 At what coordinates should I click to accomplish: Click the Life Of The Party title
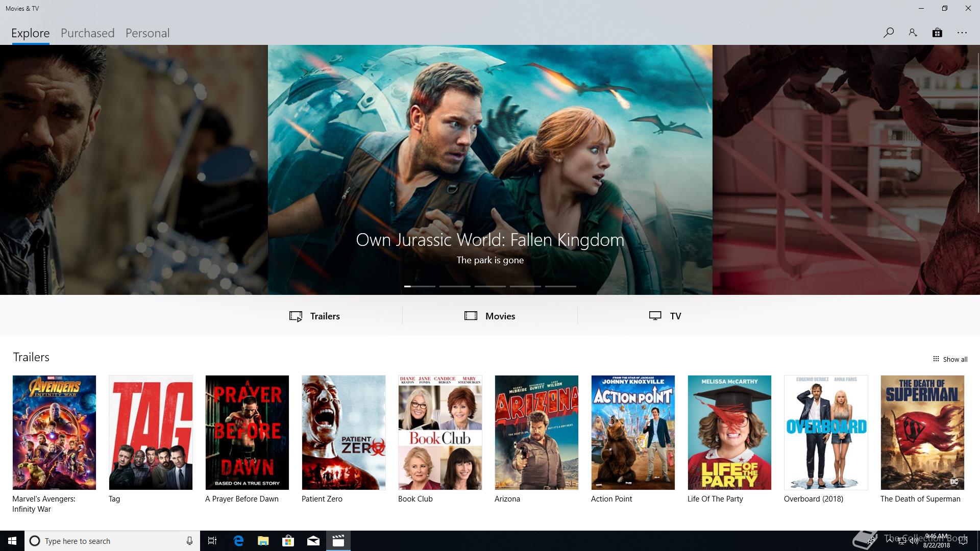[715, 499]
